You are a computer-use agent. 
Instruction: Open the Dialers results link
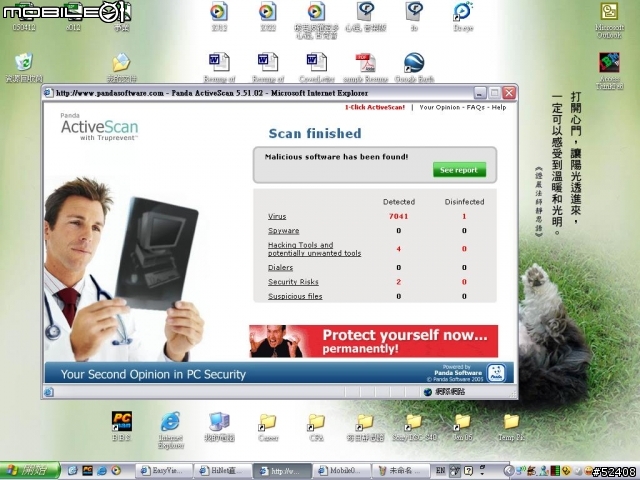click(280, 267)
